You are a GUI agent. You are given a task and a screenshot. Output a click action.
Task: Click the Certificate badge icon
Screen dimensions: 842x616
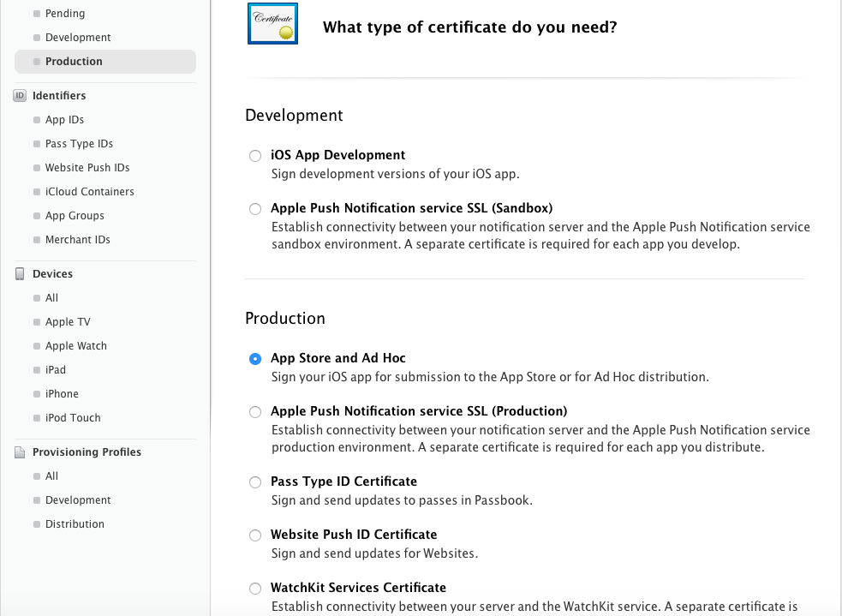point(272,24)
